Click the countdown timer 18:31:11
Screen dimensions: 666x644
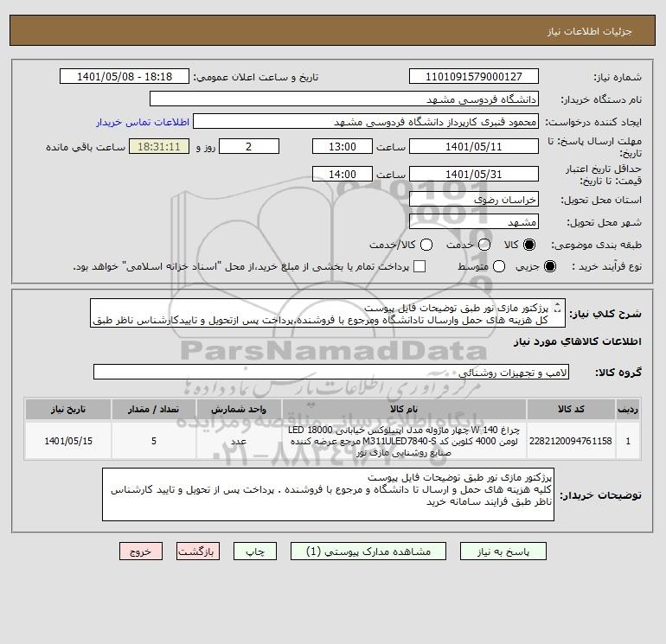[x=159, y=147]
